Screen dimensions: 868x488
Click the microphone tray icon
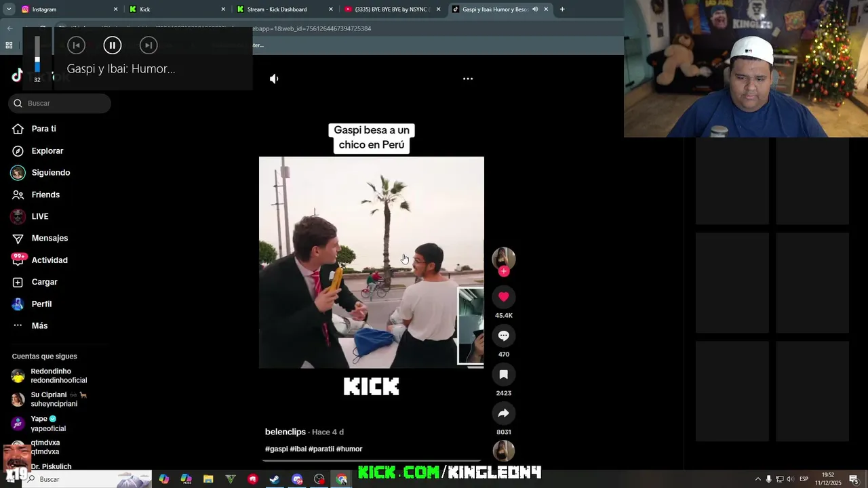768,479
